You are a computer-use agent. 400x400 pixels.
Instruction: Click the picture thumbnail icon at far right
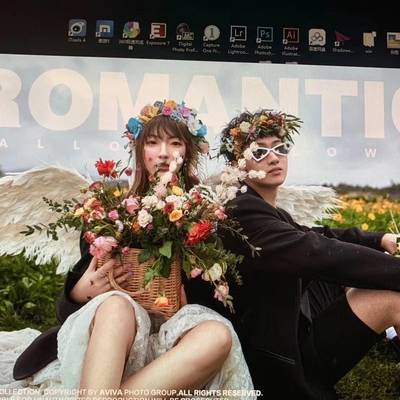[x=394, y=40]
